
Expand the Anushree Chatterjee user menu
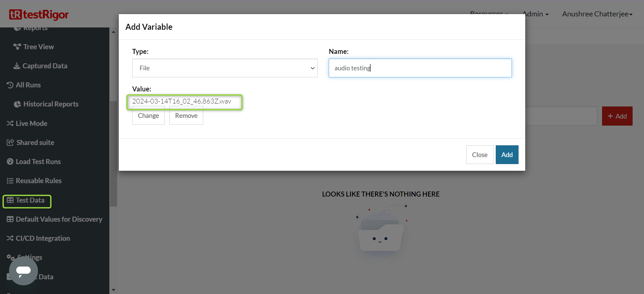tap(597, 14)
